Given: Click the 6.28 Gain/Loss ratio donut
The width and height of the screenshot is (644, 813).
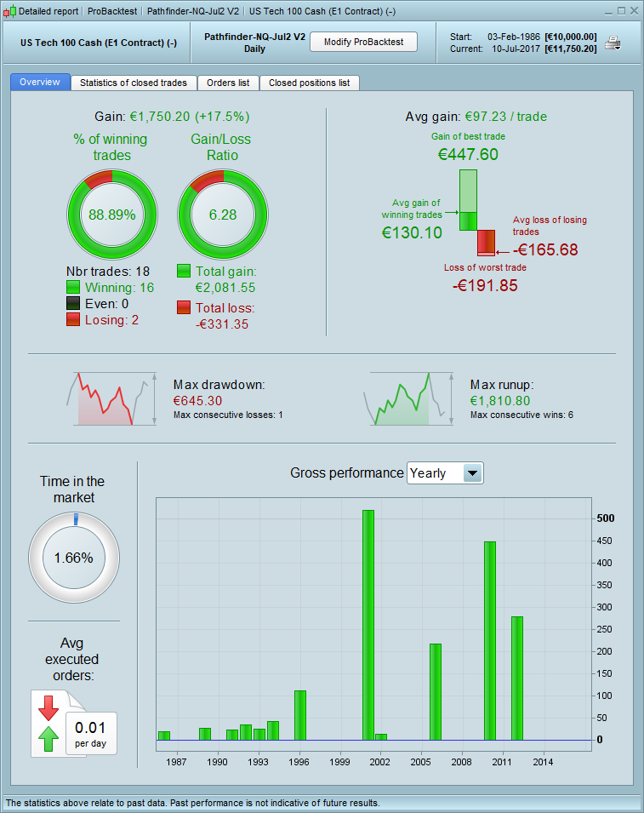Looking at the screenshot, I should [223, 215].
